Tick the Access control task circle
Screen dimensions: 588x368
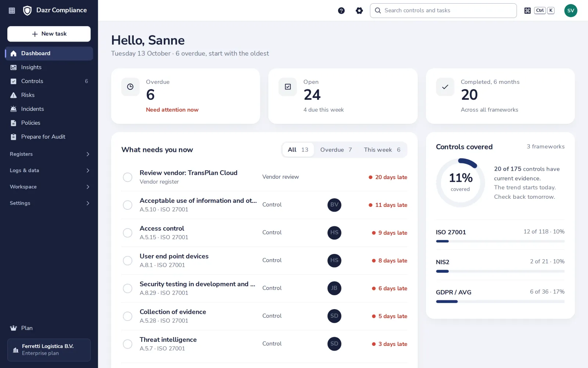[x=128, y=233]
